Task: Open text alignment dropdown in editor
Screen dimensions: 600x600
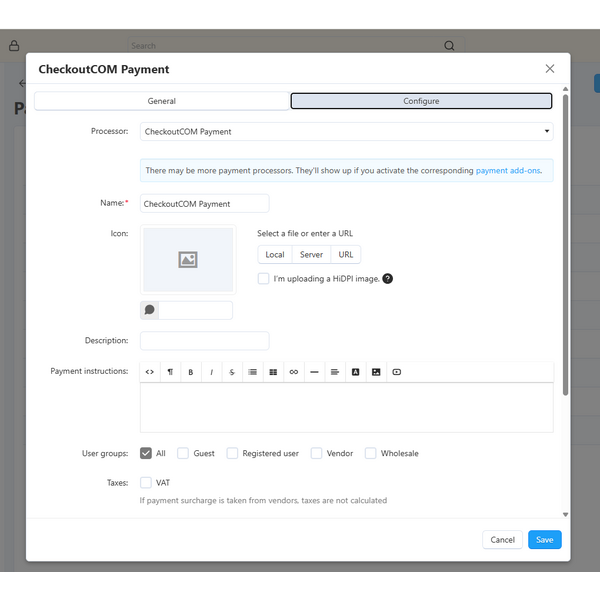Action: coord(335,372)
